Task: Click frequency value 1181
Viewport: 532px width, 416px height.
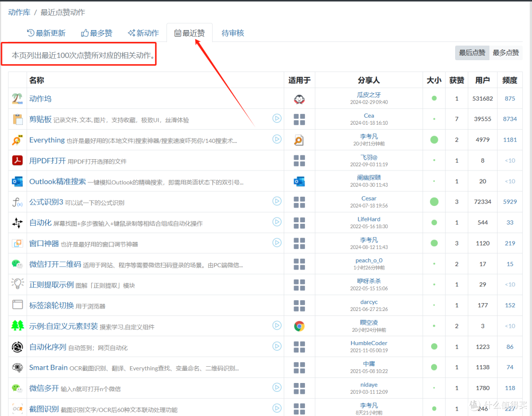Action: (510, 140)
